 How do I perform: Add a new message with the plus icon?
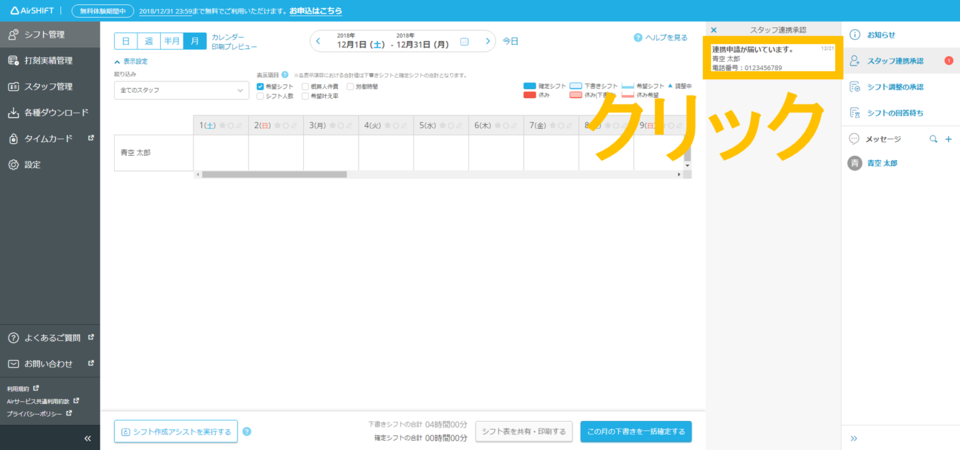(x=948, y=139)
